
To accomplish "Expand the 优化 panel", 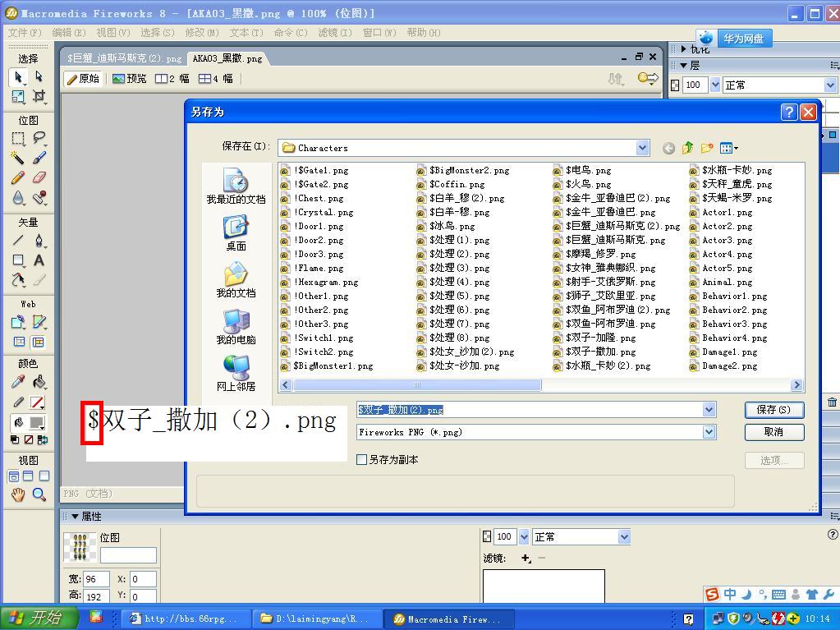I will coord(683,48).
